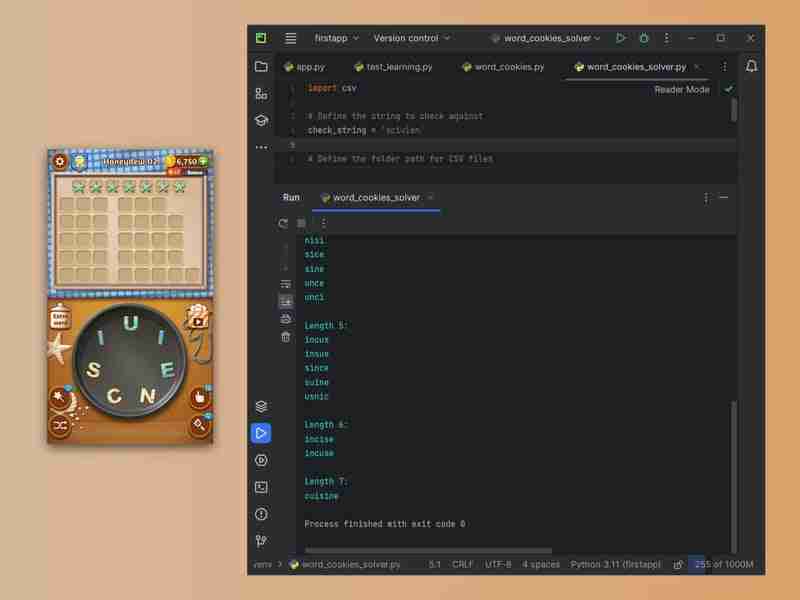Rerun the program in the Run panel
The image size is (800, 600).
coord(282,223)
